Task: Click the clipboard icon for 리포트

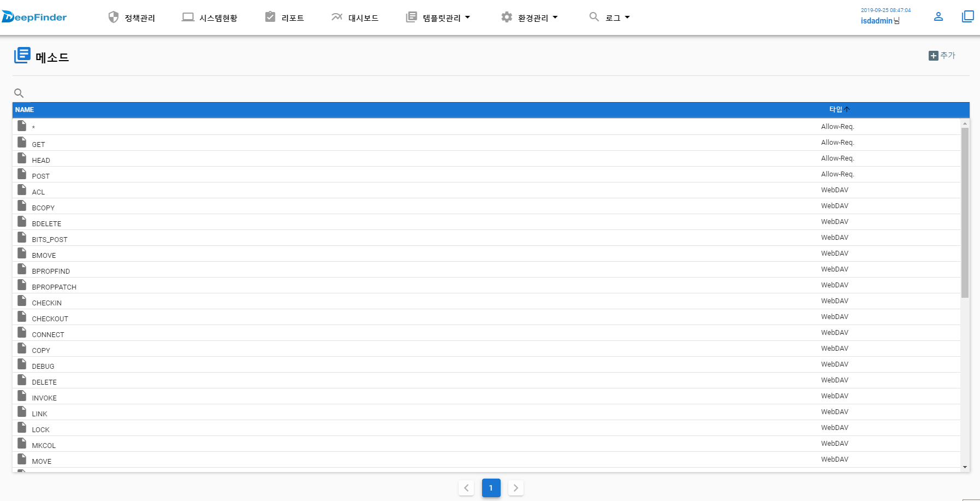Action: [x=270, y=17]
